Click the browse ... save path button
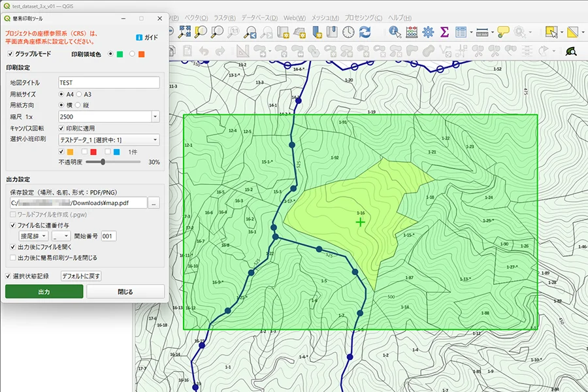The image size is (588, 392). click(x=154, y=203)
